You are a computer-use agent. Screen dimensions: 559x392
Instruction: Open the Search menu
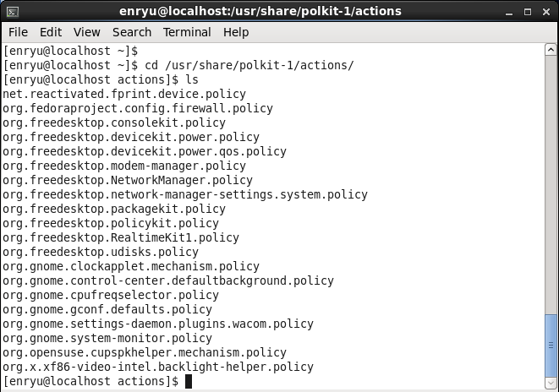(x=132, y=32)
